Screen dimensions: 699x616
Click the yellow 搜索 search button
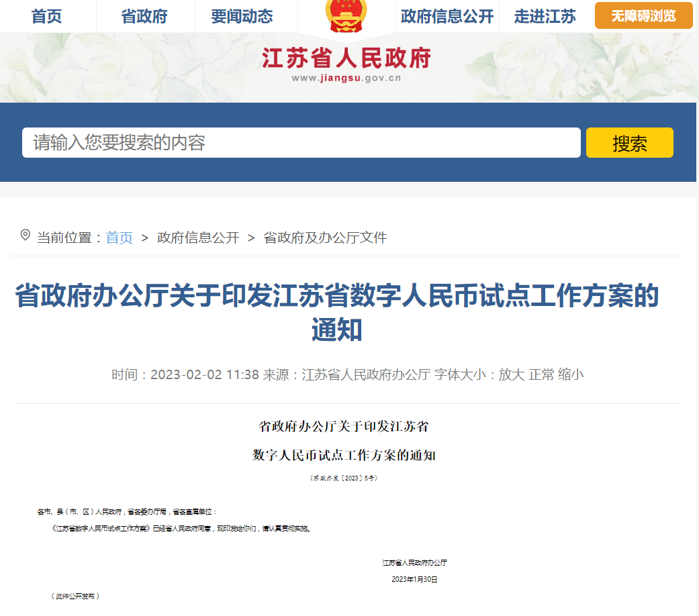[x=628, y=142]
